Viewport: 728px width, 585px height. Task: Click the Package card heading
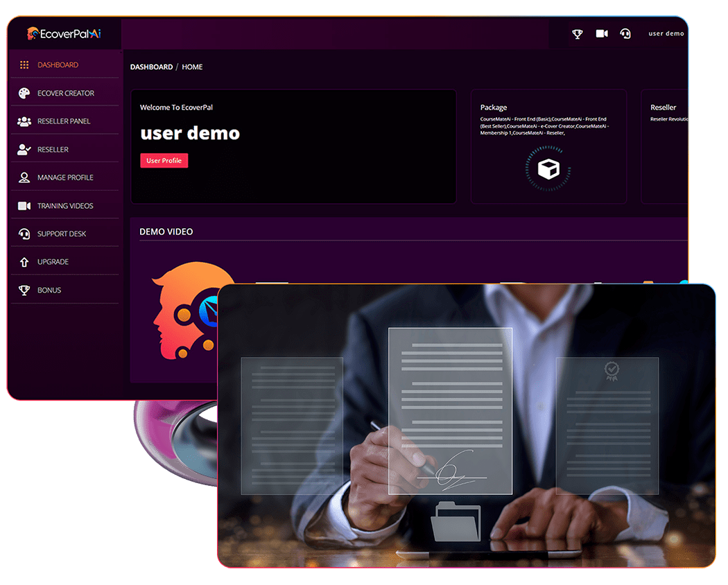click(x=494, y=107)
